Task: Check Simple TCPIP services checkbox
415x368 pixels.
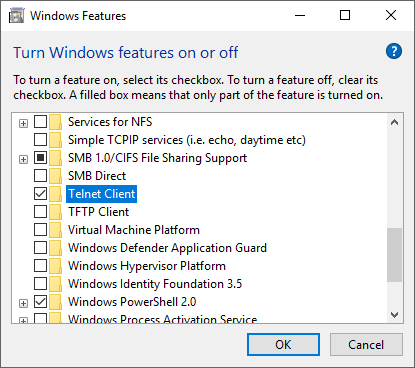Action: 40,140
